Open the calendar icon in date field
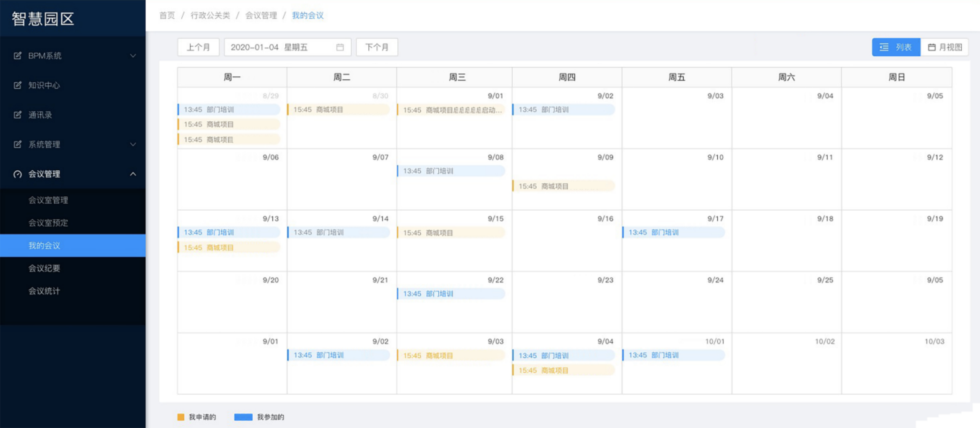 340,47
